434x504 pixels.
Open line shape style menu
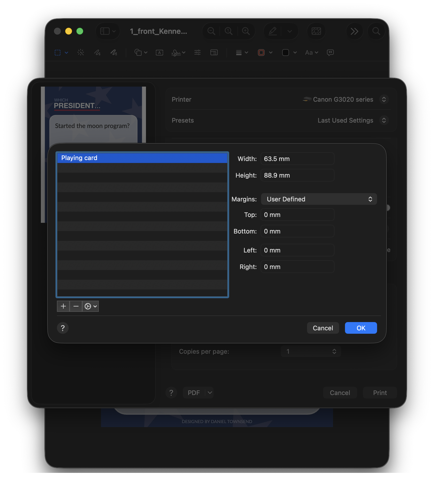coord(242,53)
